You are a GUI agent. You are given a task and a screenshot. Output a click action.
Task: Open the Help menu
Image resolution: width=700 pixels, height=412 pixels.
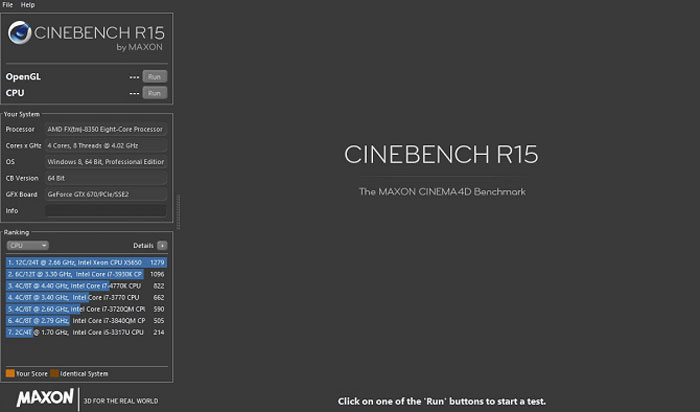(x=28, y=5)
